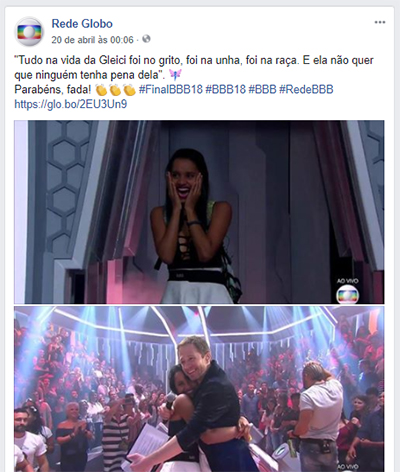The width and height of the screenshot is (400, 472).
Task: Click the AO VIVO label in top photo
Action: pyautogui.click(x=347, y=281)
